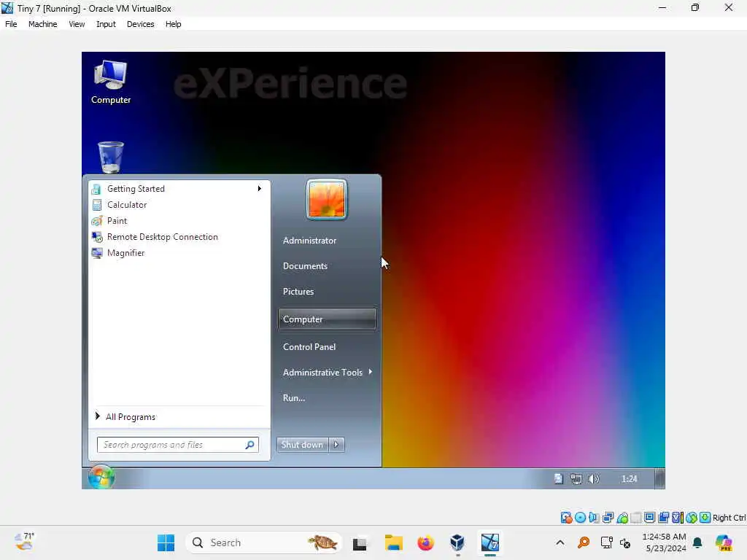Click the Right Ctrl host key label
Image resolution: width=747 pixels, height=560 pixels.
(729, 518)
